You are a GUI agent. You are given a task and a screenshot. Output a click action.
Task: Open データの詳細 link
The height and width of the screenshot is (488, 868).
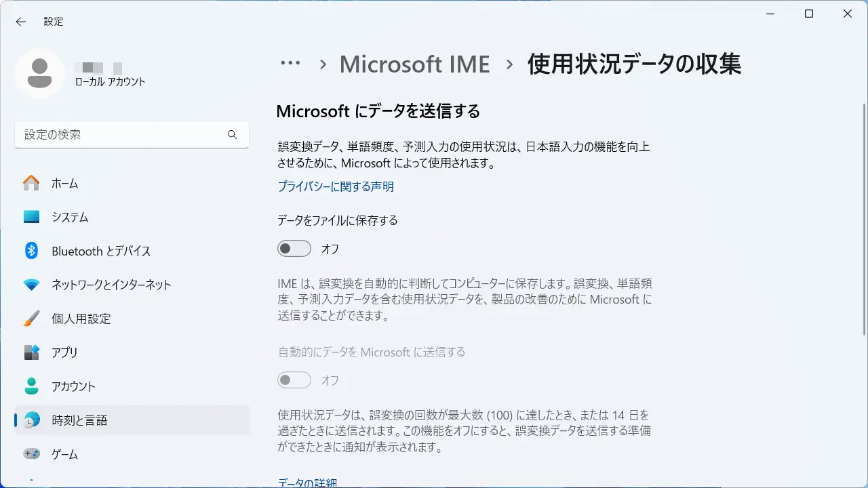307,483
